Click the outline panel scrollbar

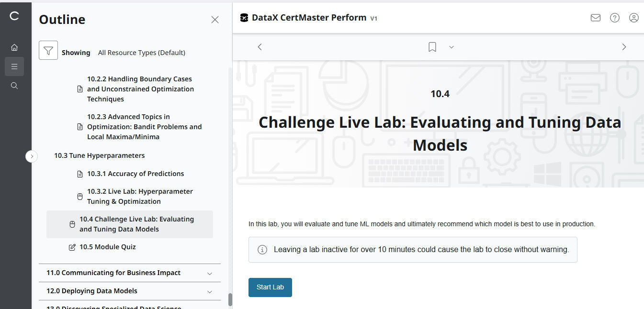[x=230, y=287]
